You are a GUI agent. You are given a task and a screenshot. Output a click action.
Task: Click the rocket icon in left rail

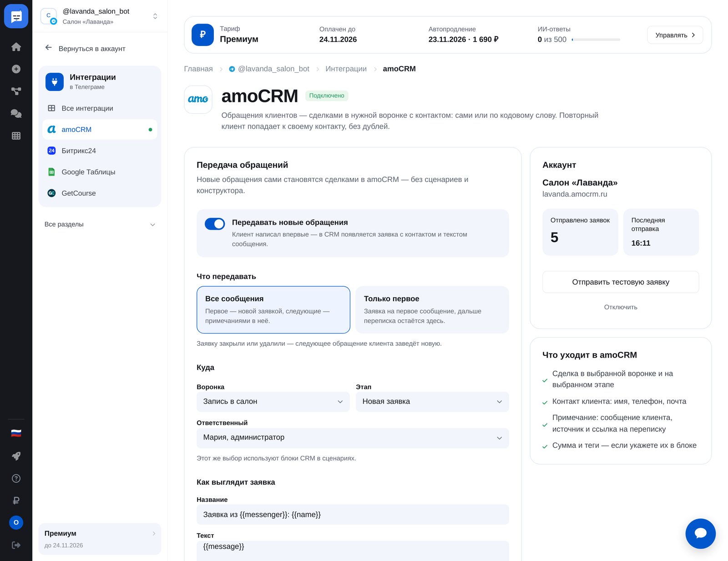pyautogui.click(x=16, y=456)
